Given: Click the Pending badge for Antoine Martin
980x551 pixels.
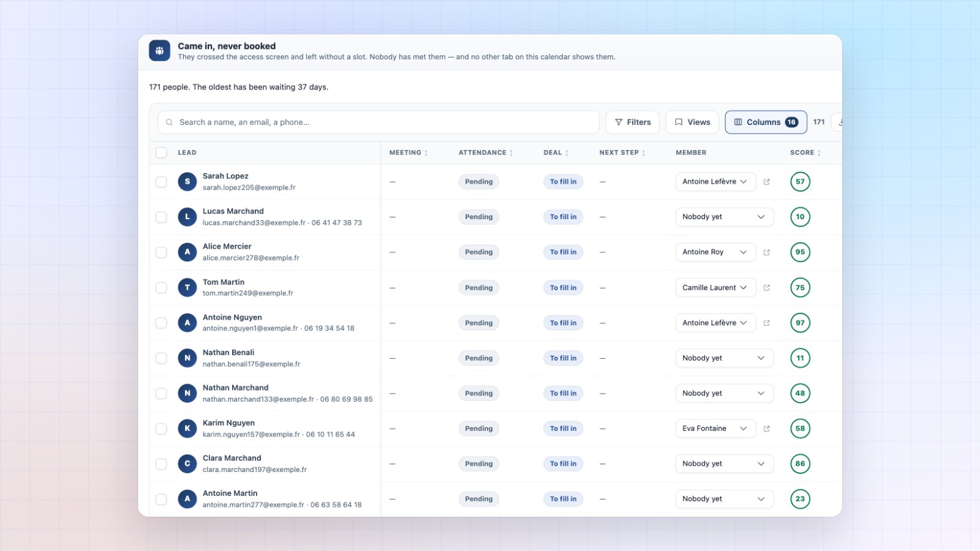Looking at the screenshot, I should [478, 499].
